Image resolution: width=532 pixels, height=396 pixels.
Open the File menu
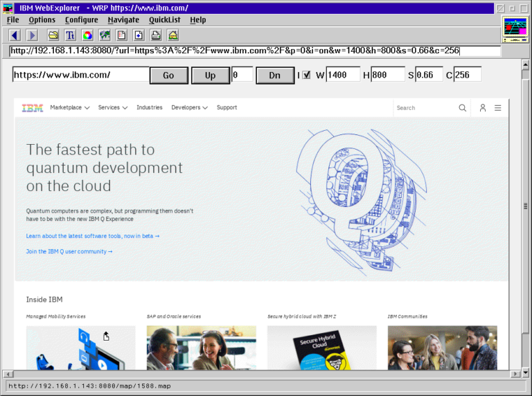point(13,20)
